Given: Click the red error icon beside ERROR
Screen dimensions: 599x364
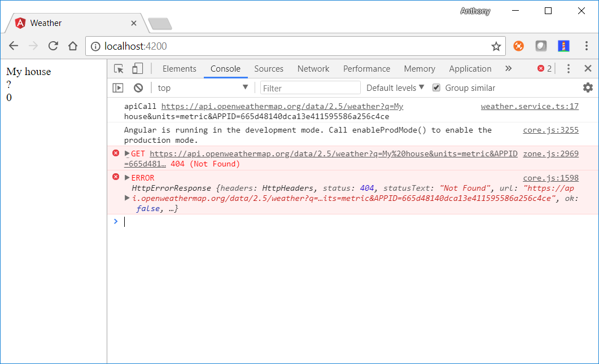Looking at the screenshot, I should pyautogui.click(x=116, y=177).
